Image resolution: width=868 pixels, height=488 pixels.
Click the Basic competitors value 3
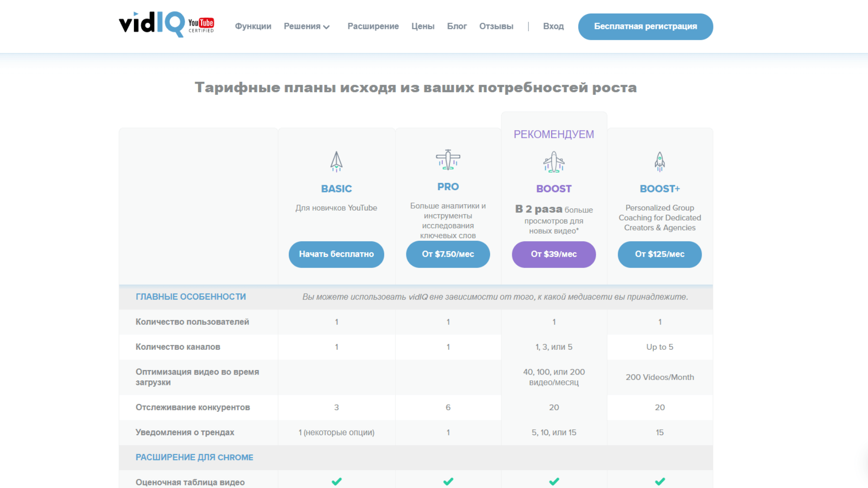[336, 407]
